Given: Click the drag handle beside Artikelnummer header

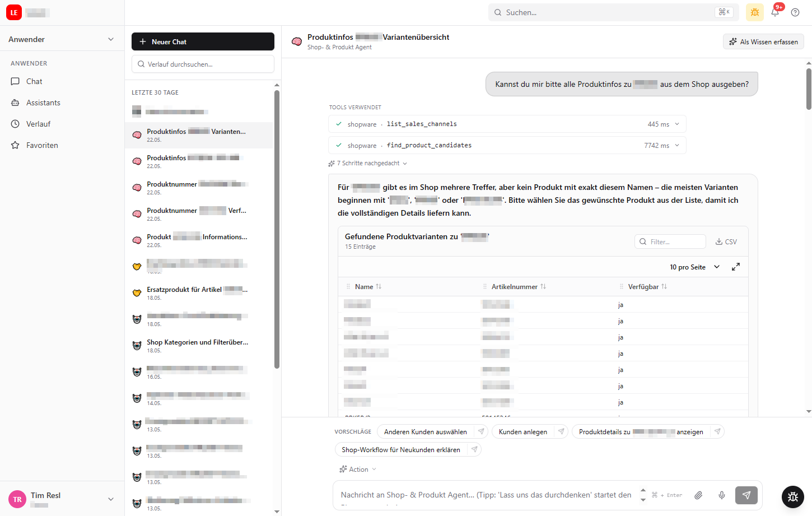Looking at the screenshot, I should (x=485, y=286).
